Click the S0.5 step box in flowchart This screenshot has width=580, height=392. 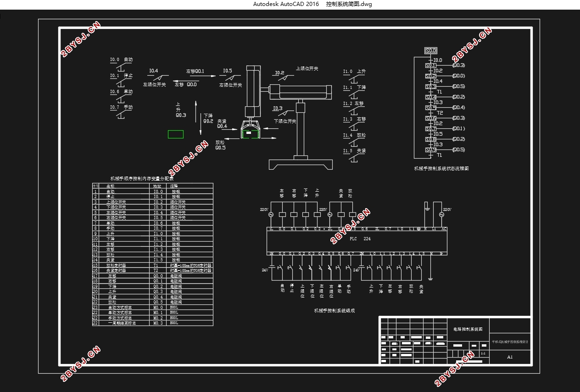pos(431,108)
